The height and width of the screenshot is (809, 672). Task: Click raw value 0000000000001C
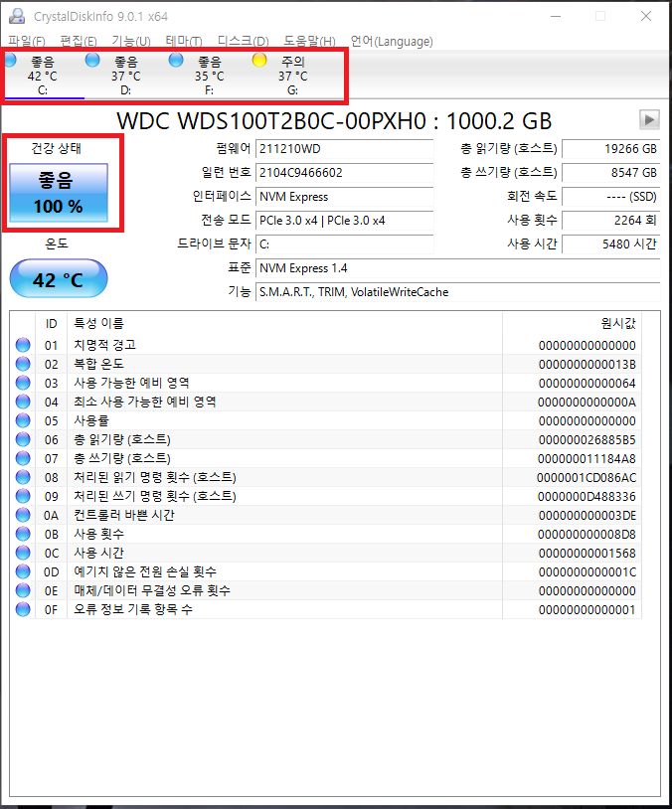pyautogui.click(x=587, y=572)
